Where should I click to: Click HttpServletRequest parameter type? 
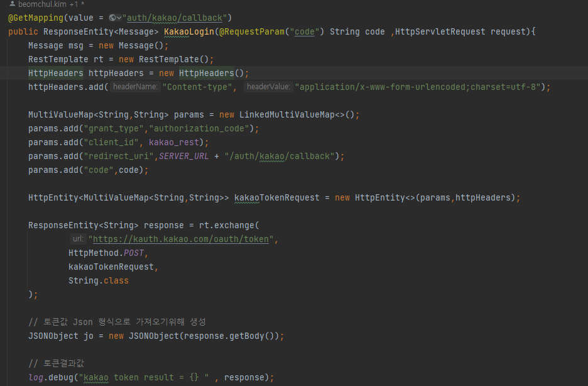[440, 32]
